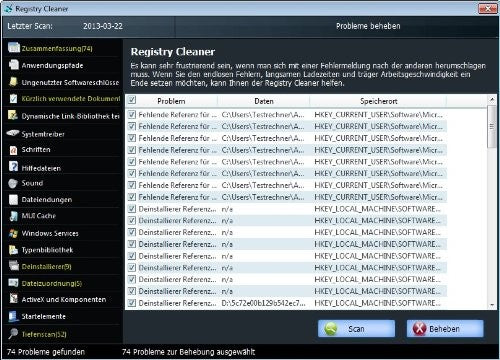Open the Startelemente category

(43, 316)
